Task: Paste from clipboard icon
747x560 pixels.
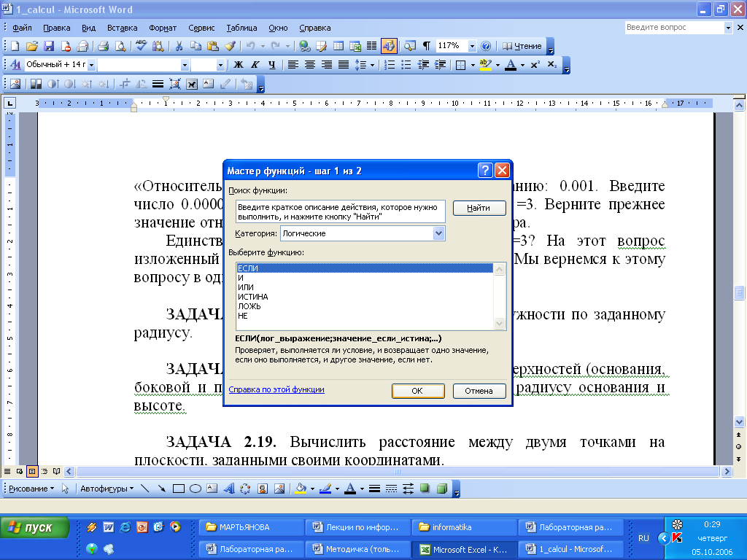Action: (213, 46)
